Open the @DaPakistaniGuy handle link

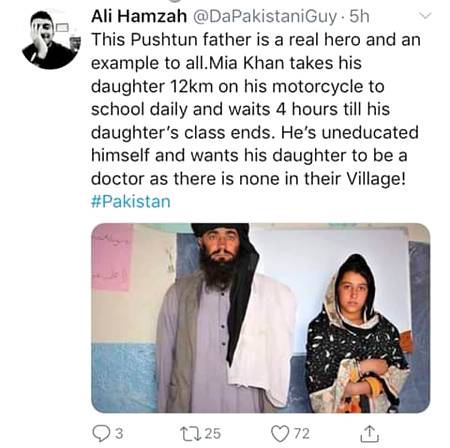click(265, 17)
